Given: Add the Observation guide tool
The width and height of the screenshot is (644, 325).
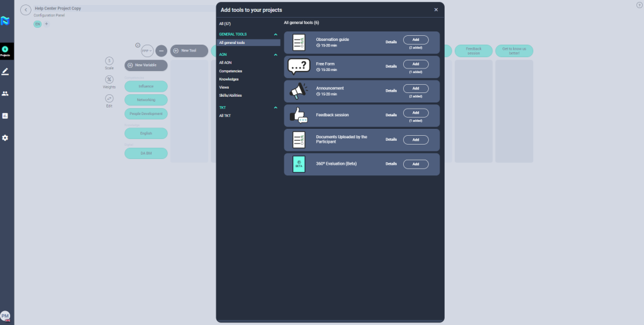Looking at the screenshot, I should (x=415, y=40).
